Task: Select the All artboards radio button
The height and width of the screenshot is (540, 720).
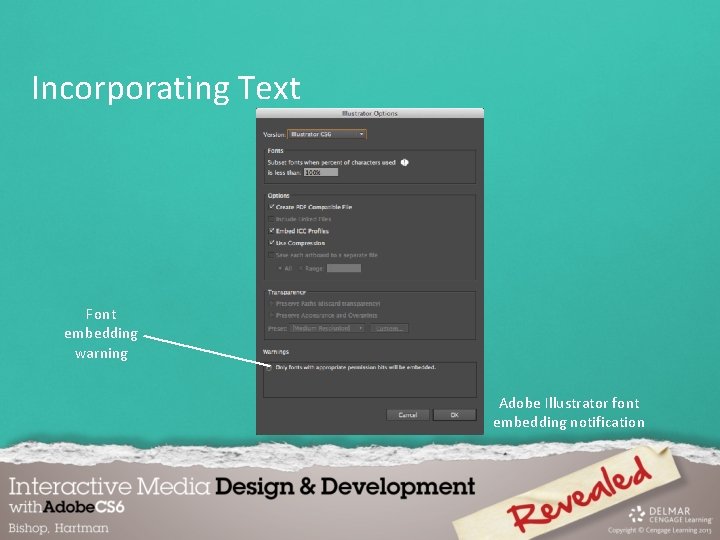Action: [x=280, y=268]
